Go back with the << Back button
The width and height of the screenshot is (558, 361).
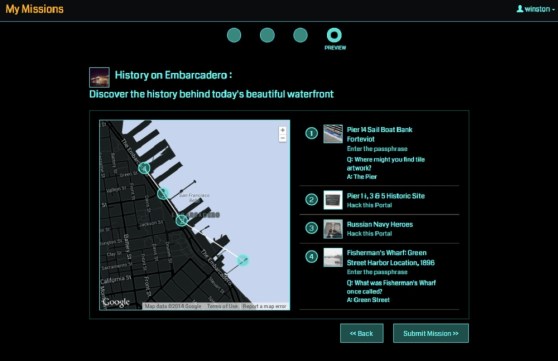[362, 333]
